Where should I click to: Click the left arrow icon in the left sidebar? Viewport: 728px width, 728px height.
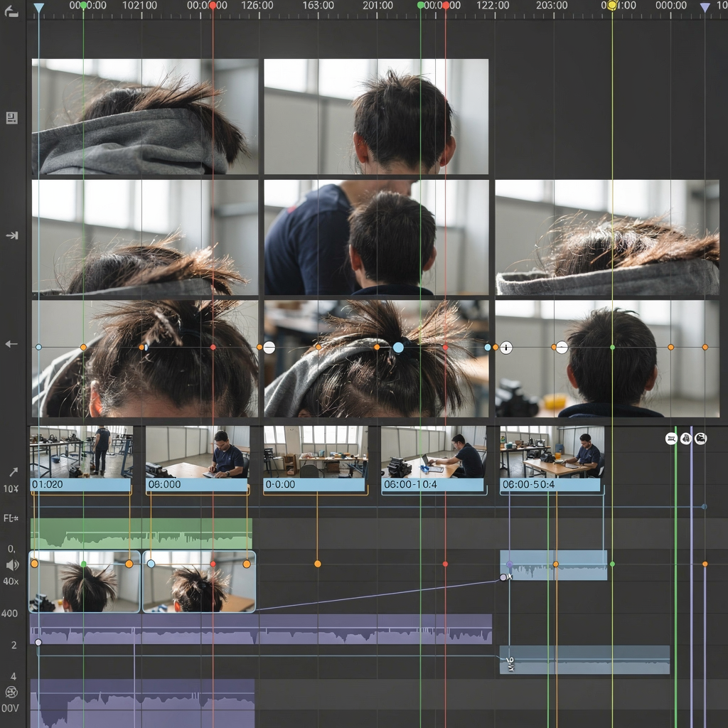click(11, 344)
